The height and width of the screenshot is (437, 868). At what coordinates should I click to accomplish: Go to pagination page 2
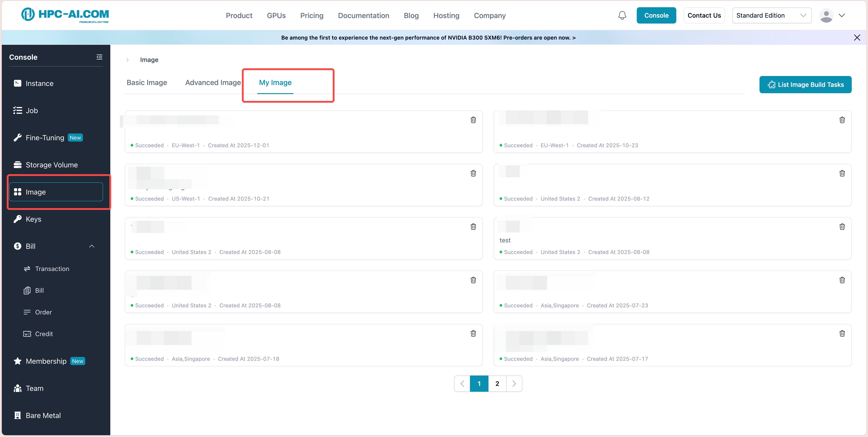[497, 384]
